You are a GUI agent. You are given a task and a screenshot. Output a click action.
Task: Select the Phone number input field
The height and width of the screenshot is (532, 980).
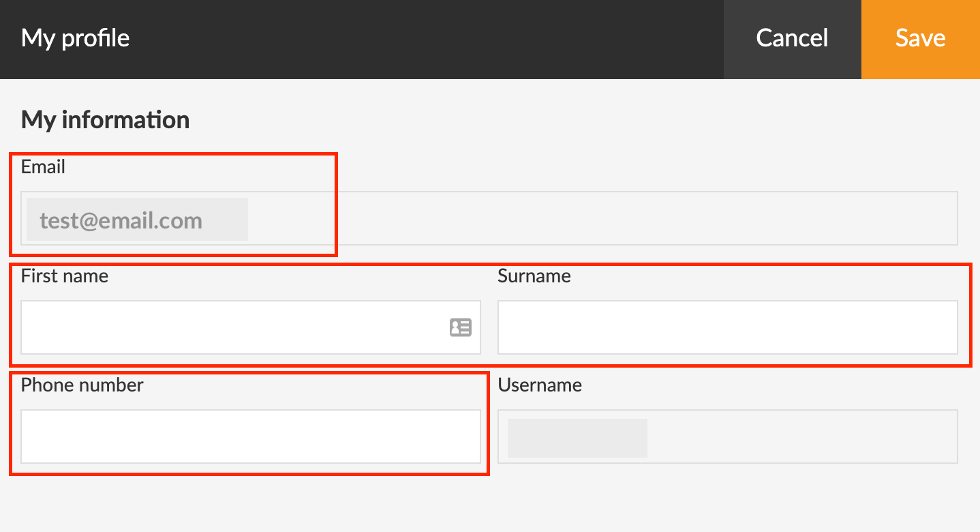pyautogui.click(x=250, y=437)
